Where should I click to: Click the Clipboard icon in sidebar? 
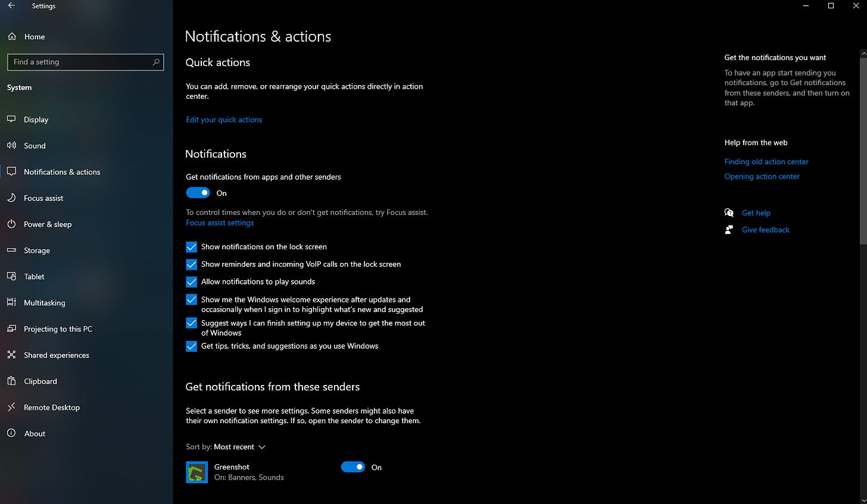[x=11, y=381]
